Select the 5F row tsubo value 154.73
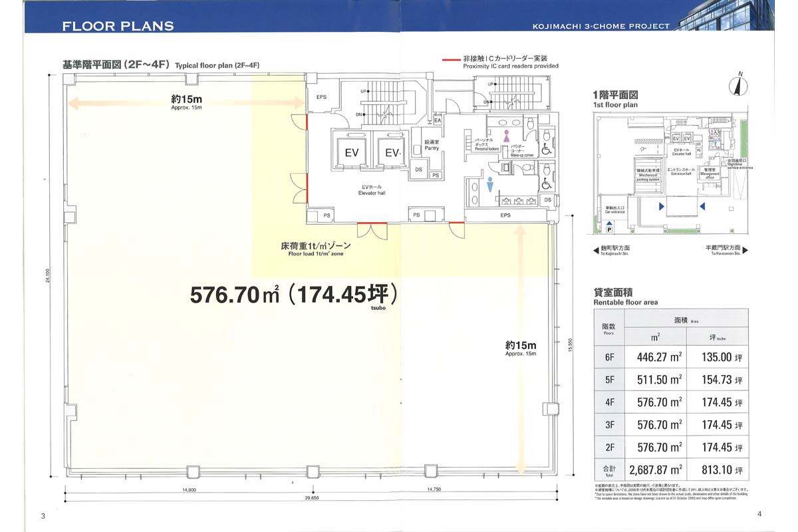The width and height of the screenshot is (798, 532). point(721,379)
